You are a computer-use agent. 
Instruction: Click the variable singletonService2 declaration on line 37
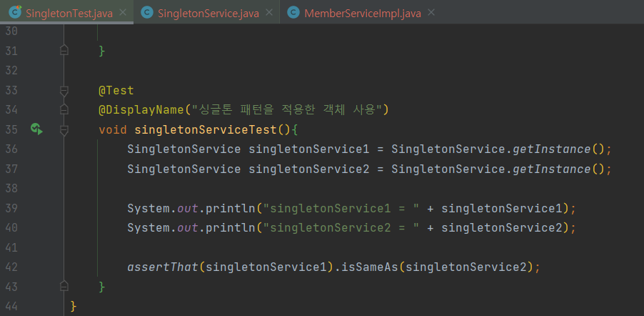pos(309,169)
